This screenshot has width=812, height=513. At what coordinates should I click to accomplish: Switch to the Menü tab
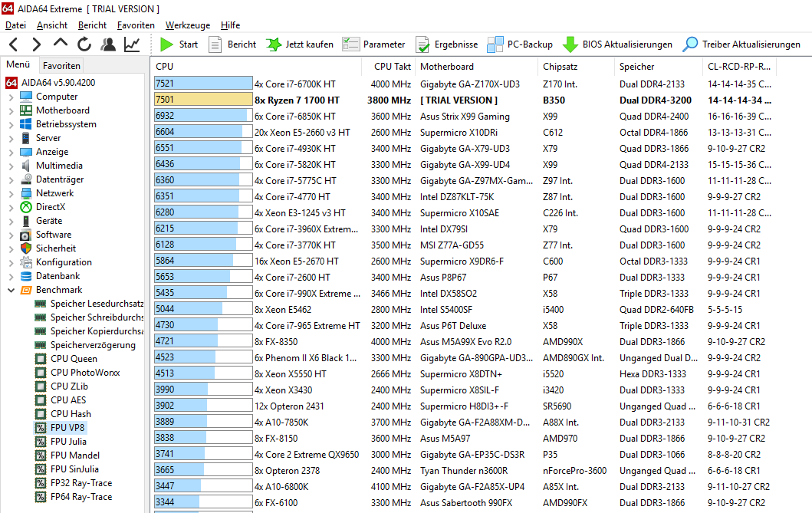click(x=18, y=64)
